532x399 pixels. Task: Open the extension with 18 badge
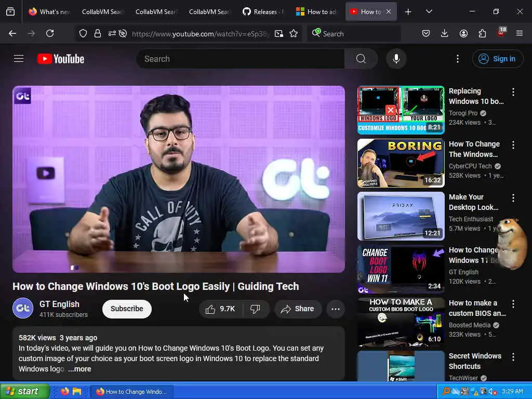(501, 33)
